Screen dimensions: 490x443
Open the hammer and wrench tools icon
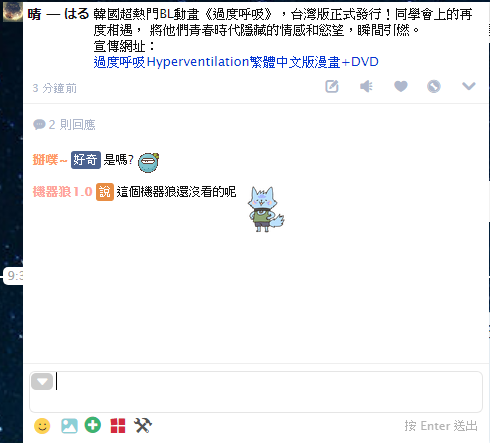143,425
